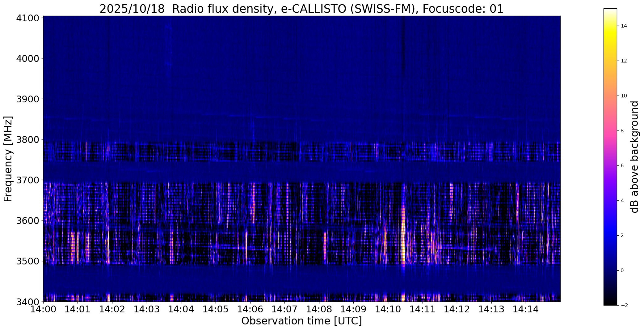644x330 pixels.
Task: Click the 14:14 time tick label
Action: [x=526, y=309]
